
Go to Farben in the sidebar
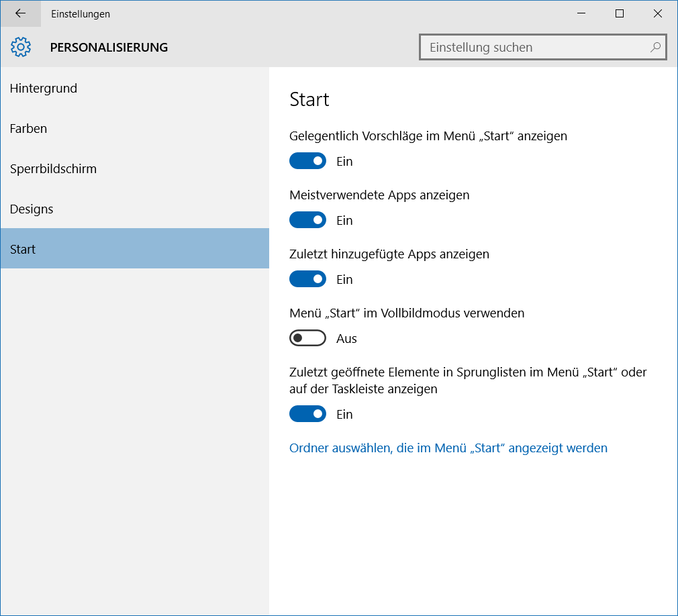(29, 128)
